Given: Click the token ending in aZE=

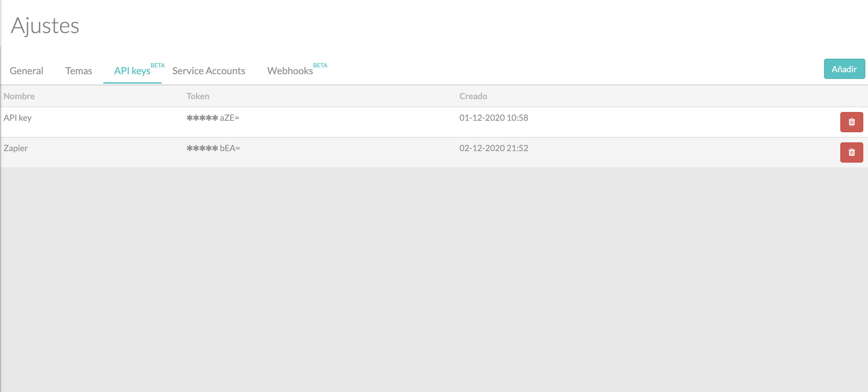Looking at the screenshot, I should pos(213,118).
